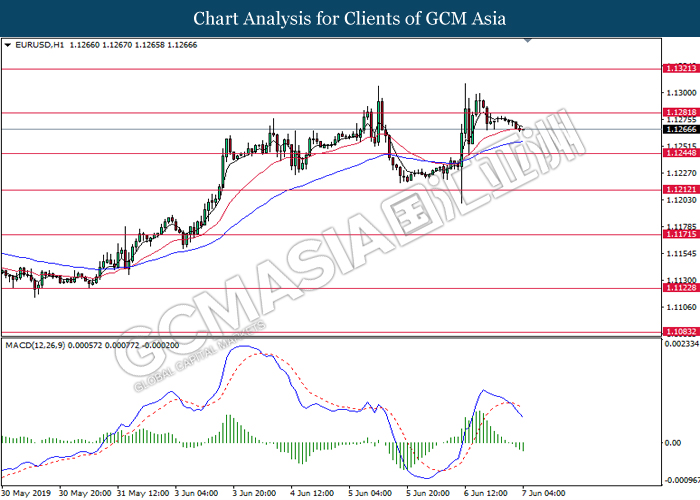
Task: Click the 1.11060 price scale value
Action: click(x=681, y=307)
